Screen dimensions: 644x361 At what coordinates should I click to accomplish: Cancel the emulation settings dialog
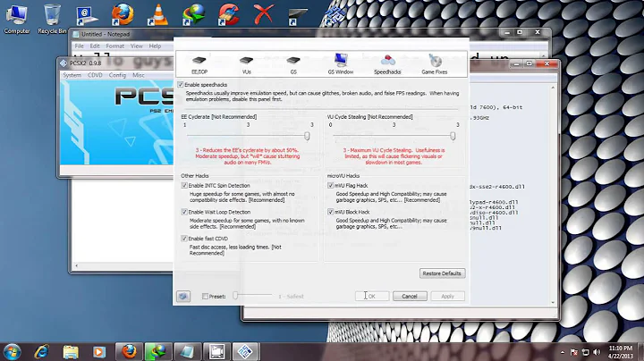(410, 296)
